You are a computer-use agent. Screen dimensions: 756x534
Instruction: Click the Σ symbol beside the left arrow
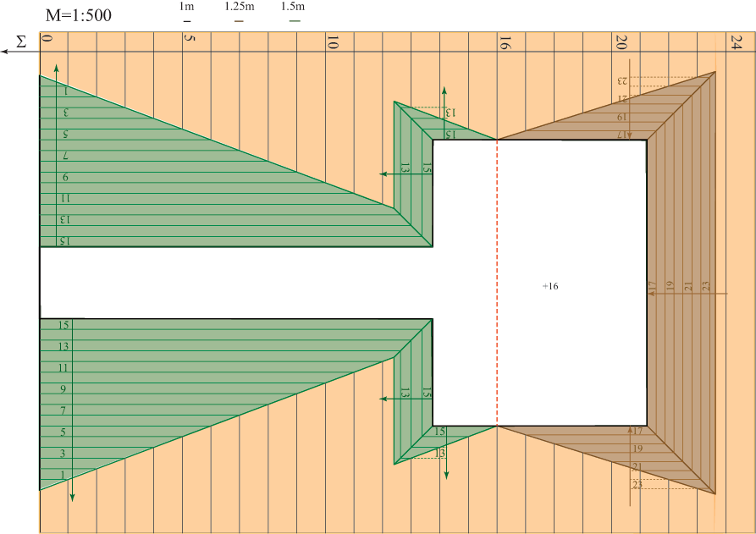click(x=23, y=41)
